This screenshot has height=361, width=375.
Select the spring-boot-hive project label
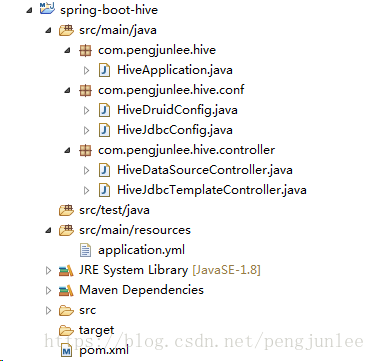[109, 10]
